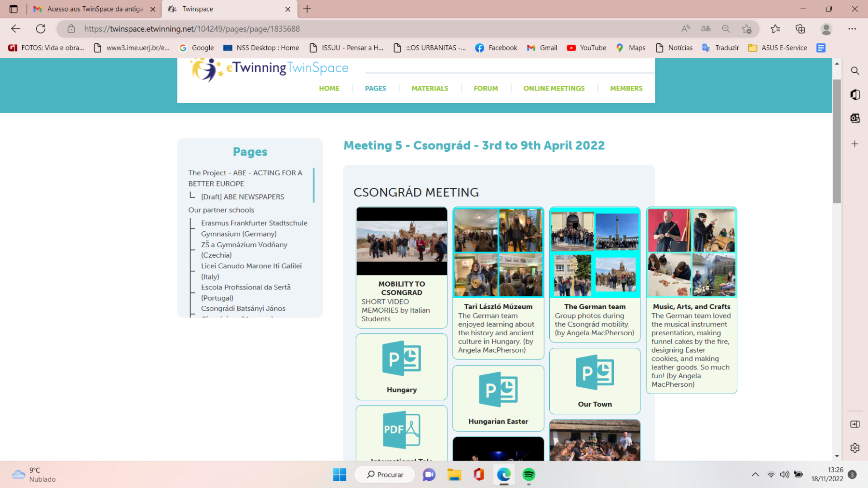
Task: Open the tab actions menu
Action: coord(14,9)
